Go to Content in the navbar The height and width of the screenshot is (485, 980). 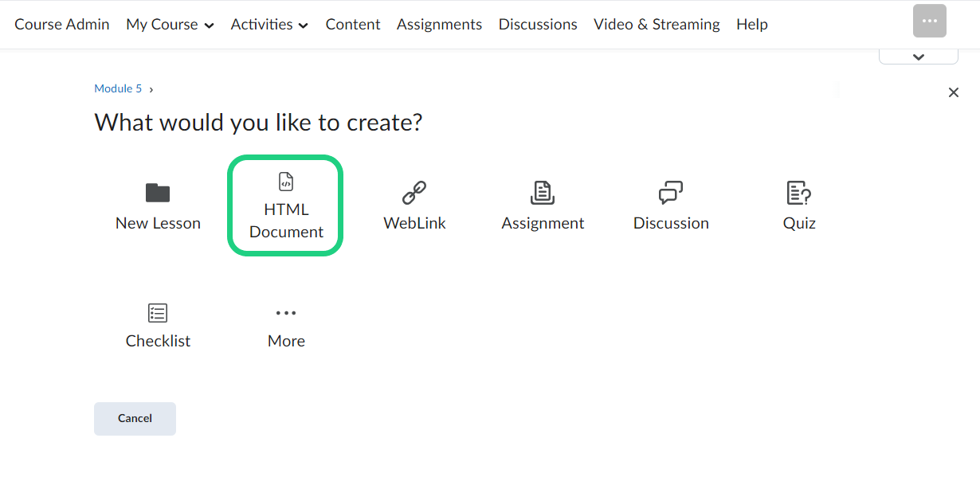point(353,25)
